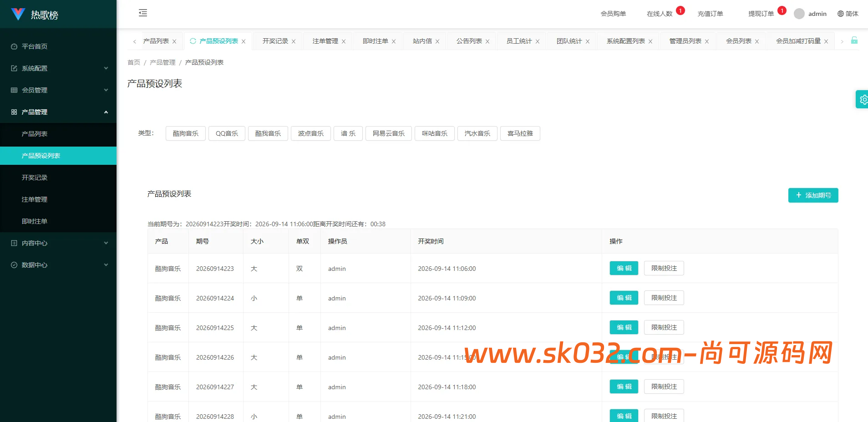Click 限制投注 for period 20260914224
This screenshot has height=422, width=868.
click(664, 298)
